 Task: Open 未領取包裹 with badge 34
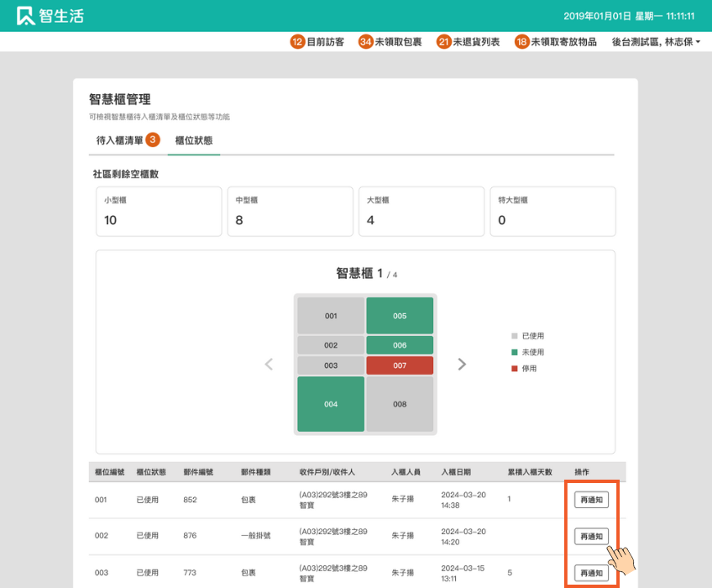tap(390, 41)
